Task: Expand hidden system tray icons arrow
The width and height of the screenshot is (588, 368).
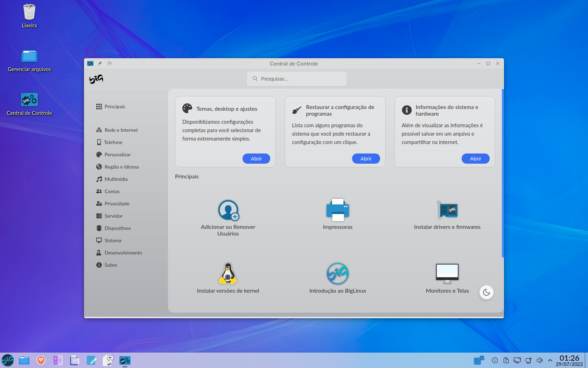Action: (x=550, y=360)
